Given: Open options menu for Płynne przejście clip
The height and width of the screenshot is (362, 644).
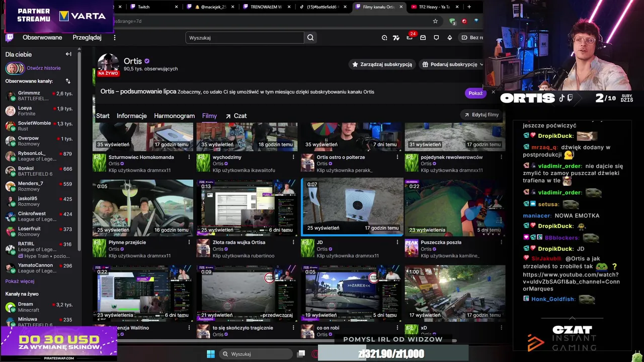Looking at the screenshot, I should tap(189, 242).
